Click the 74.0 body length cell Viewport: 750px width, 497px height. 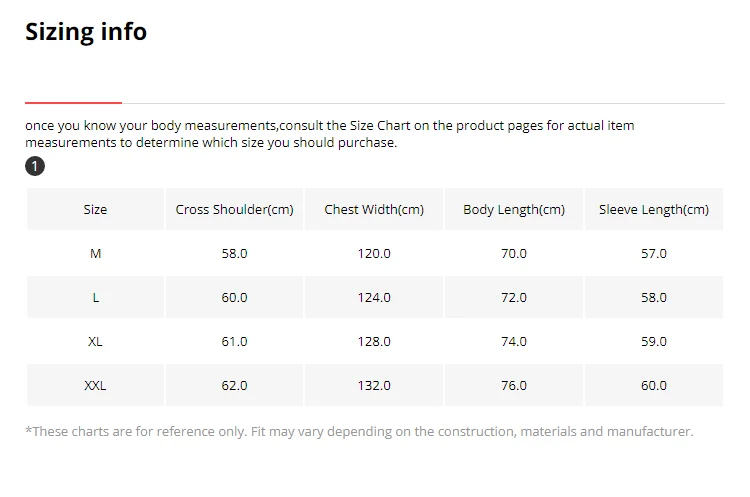coord(514,342)
